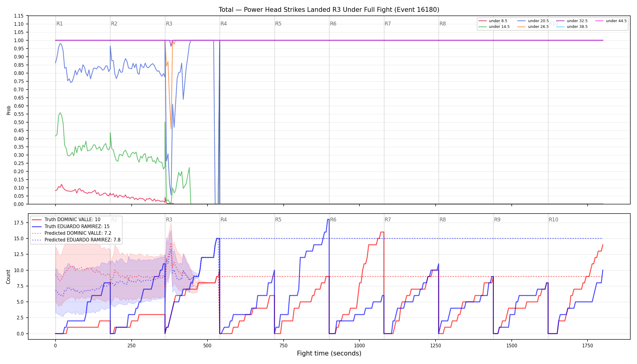Click the 'Fight time (seconds)' axis label
637x364 pixels.
(x=329, y=353)
